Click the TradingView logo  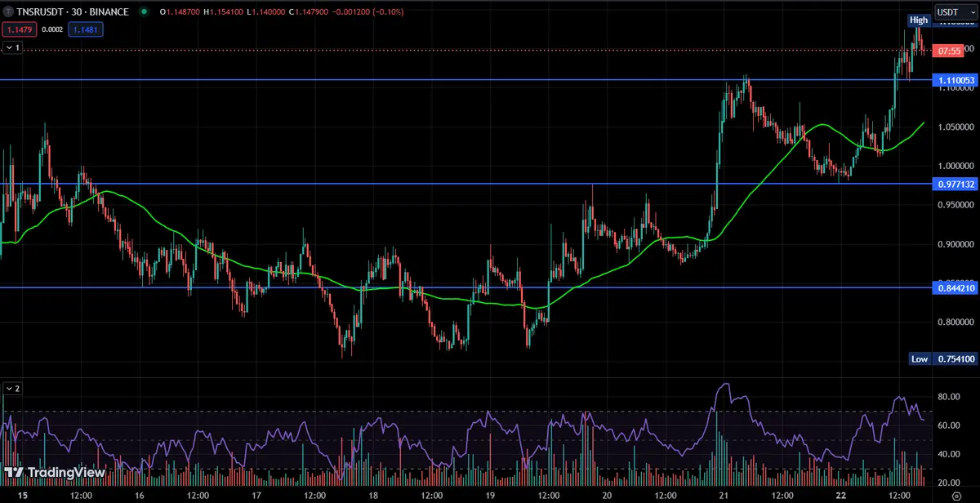(x=55, y=472)
